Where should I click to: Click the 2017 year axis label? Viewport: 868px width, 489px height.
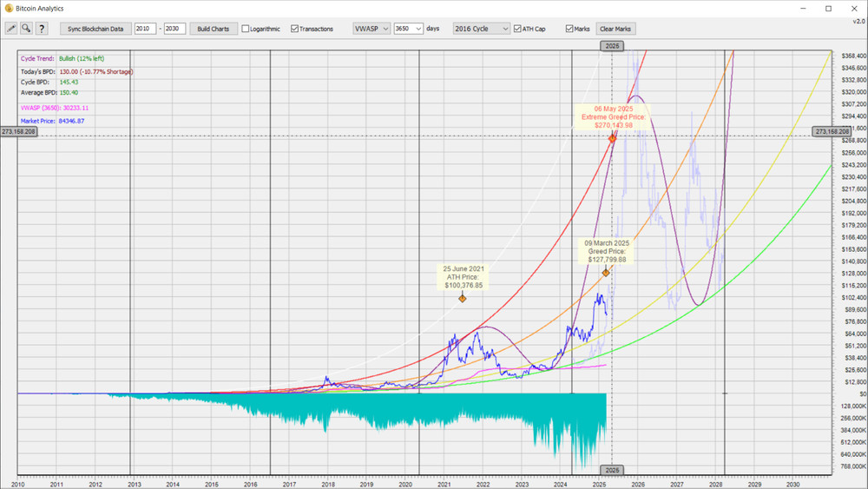(289, 484)
